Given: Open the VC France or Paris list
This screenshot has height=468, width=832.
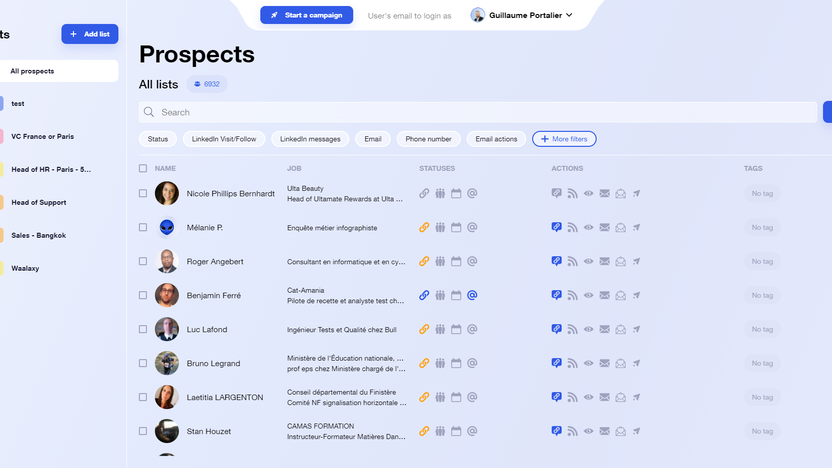Looking at the screenshot, I should 42,136.
